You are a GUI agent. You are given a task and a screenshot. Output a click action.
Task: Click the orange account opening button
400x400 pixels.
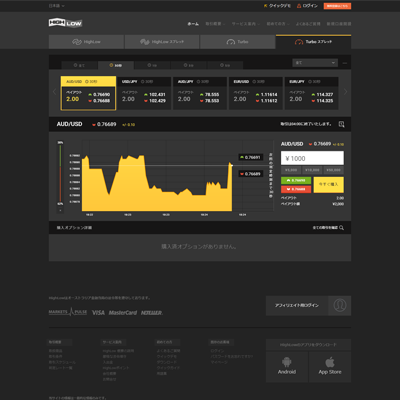click(x=337, y=6)
